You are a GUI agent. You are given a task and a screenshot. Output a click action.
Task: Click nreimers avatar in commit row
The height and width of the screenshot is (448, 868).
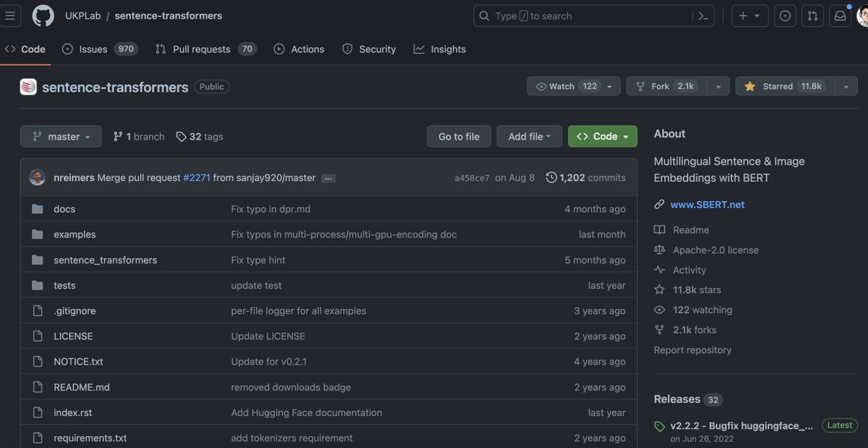tap(38, 177)
